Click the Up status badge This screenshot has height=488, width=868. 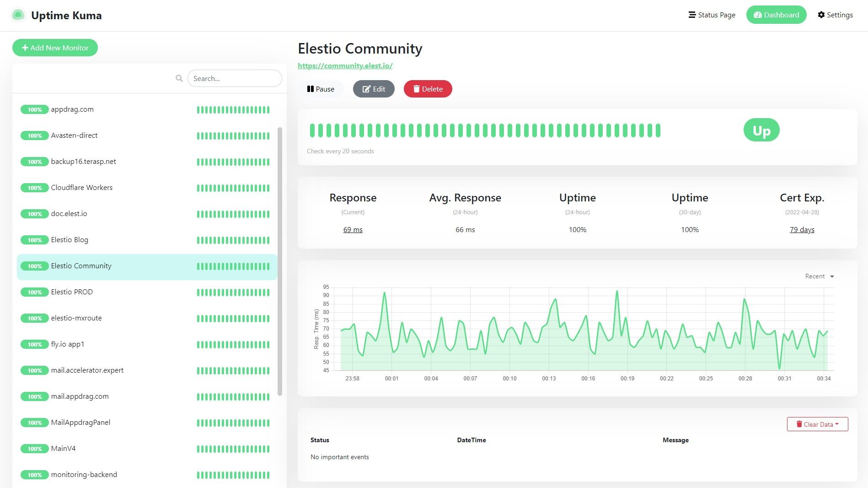(761, 130)
